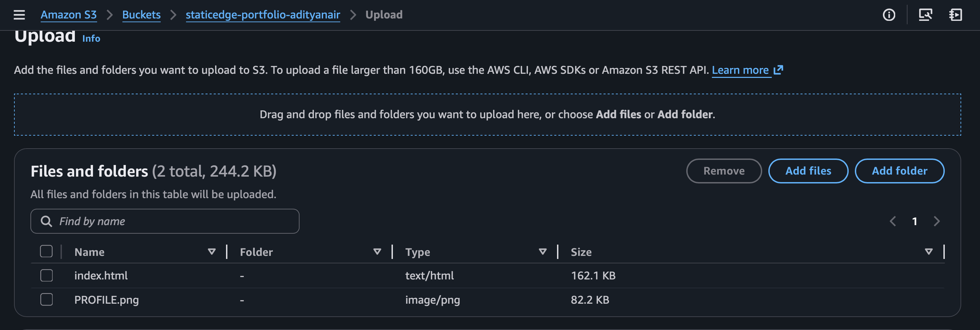Go to the previous page arrow
Viewport: 980px width, 330px height.
pos(892,221)
